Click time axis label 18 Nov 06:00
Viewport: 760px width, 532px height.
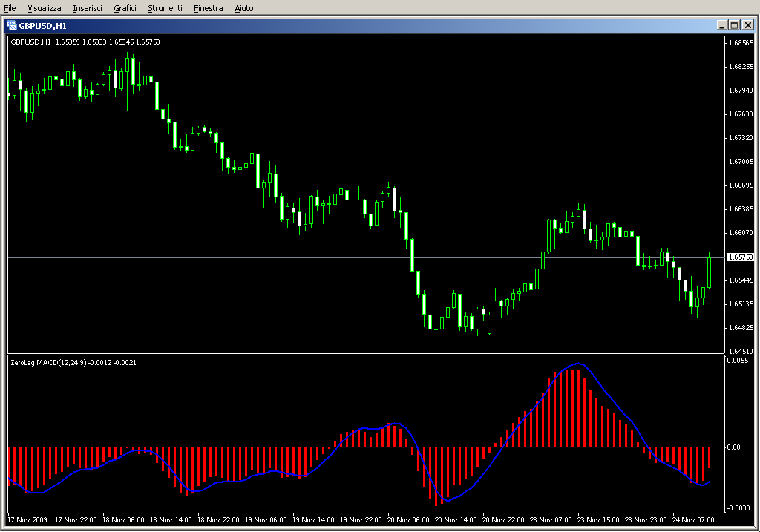click(x=124, y=520)
